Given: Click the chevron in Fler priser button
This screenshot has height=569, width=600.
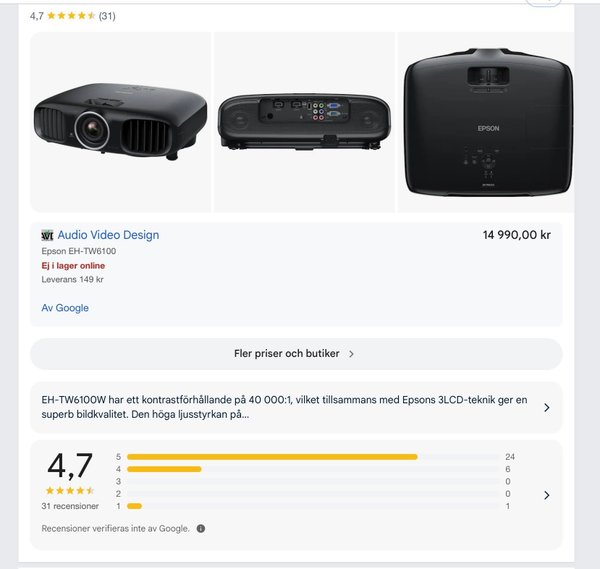Looking at the screenshot, I should point(351,354).
